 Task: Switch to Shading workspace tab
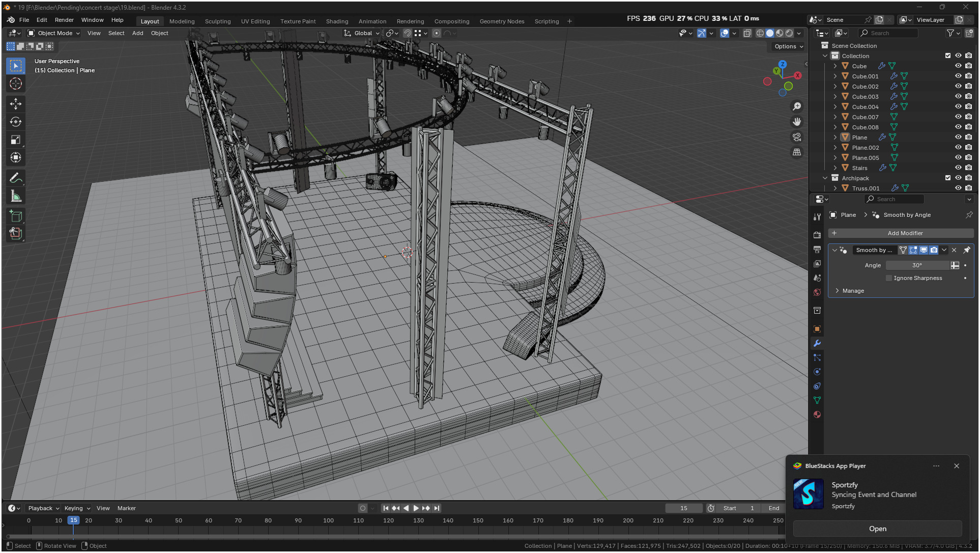(337, 21)
